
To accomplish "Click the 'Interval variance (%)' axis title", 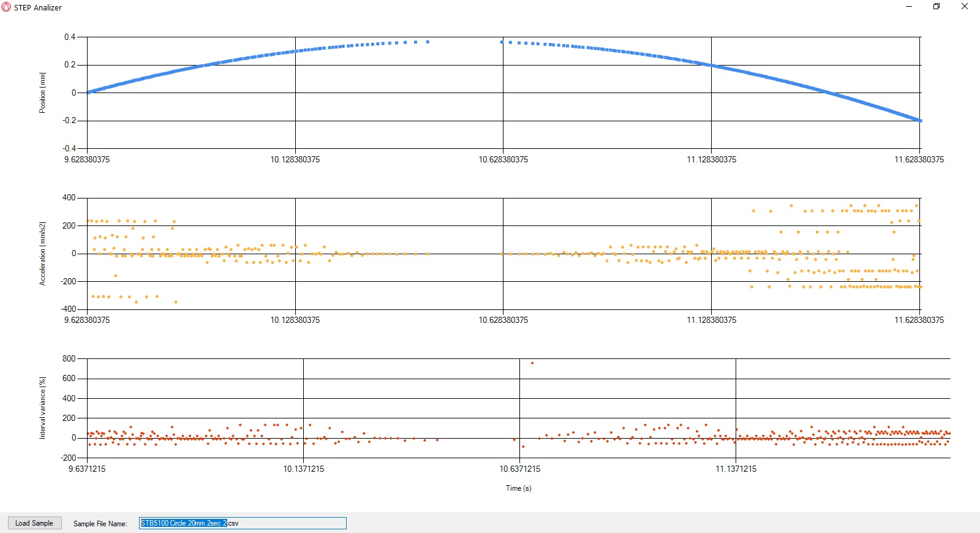I will click(42, 408).
